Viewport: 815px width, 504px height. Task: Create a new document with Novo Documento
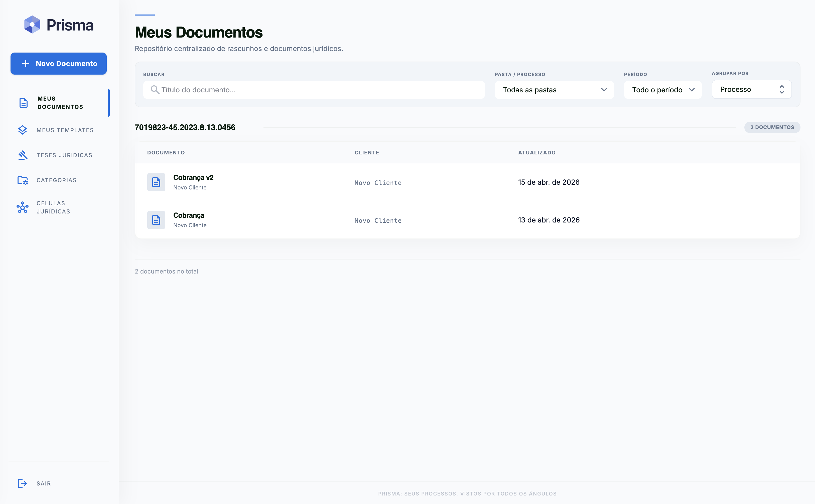[58, 63]
